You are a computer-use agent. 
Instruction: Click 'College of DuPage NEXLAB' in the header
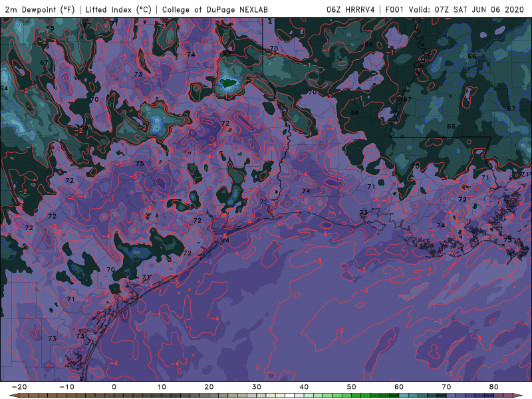click(x=215, y=9)
